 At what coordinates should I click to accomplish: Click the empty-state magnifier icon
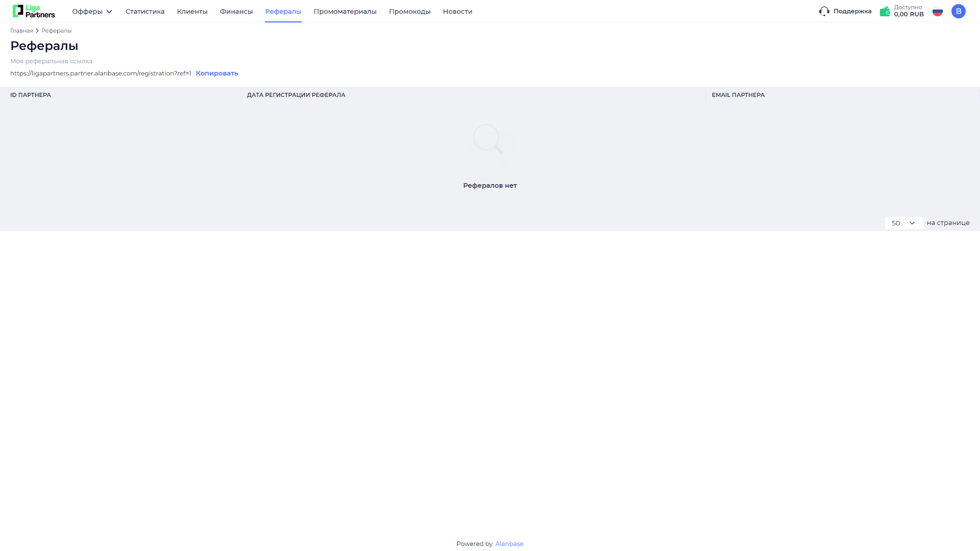coord(488,139)
